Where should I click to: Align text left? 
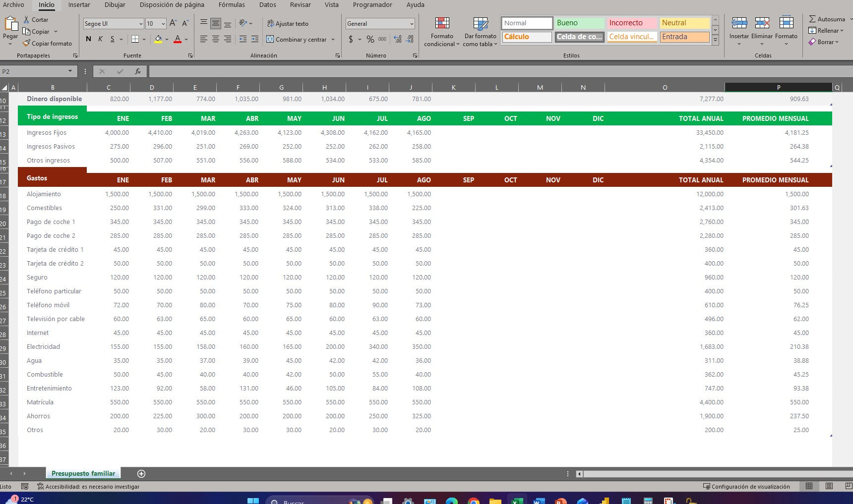tap(204, 39)
